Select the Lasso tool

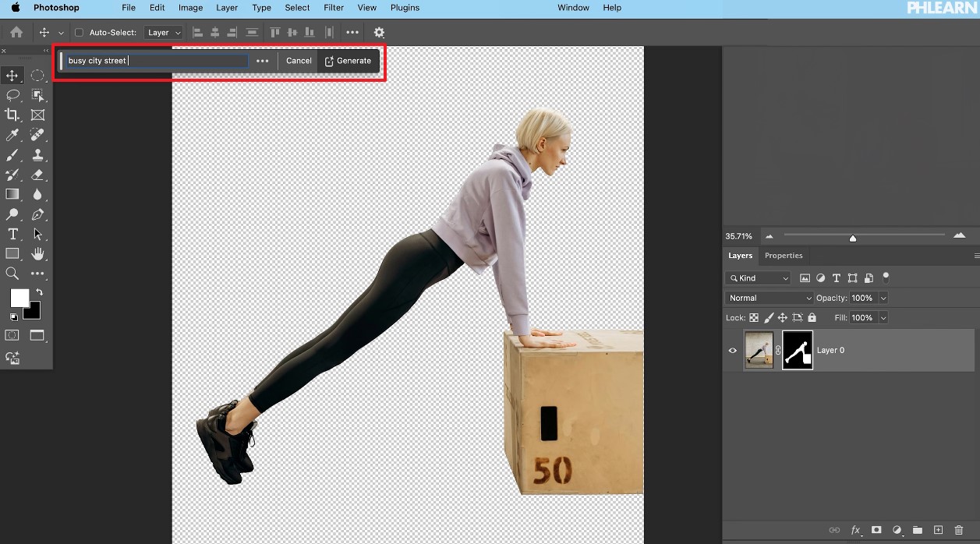pyautogui.click(x=12, y=95)
